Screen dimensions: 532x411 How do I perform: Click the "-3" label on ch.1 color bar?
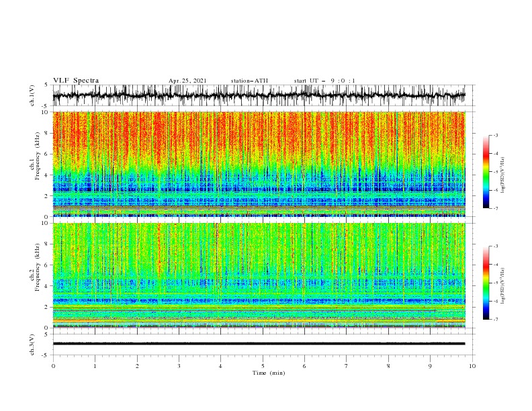tap(496, 135)
